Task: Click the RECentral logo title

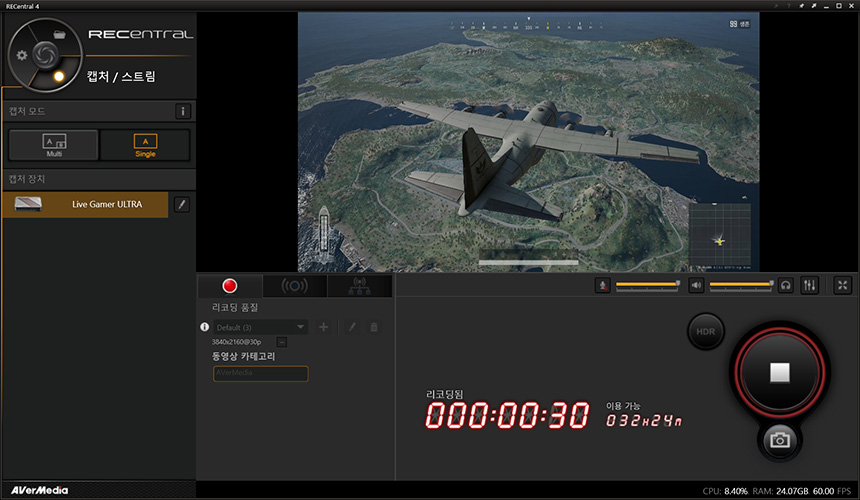Action: pyautogui.click(x=140, y=34)
